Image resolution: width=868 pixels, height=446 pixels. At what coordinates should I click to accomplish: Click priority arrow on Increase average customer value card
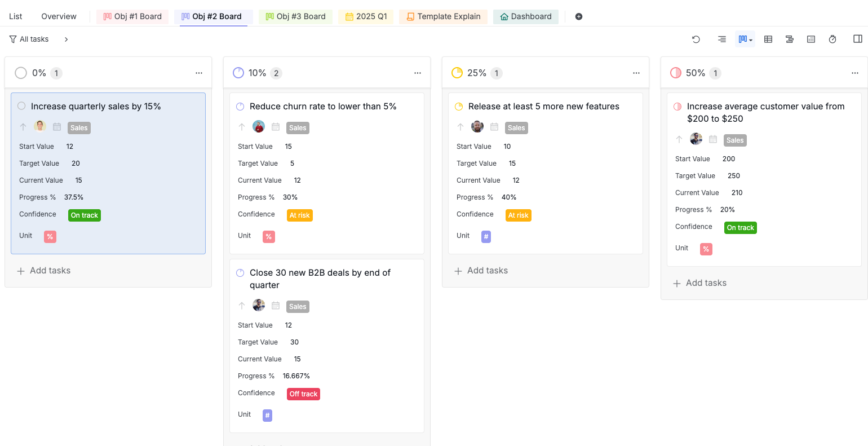coord(679,139)
